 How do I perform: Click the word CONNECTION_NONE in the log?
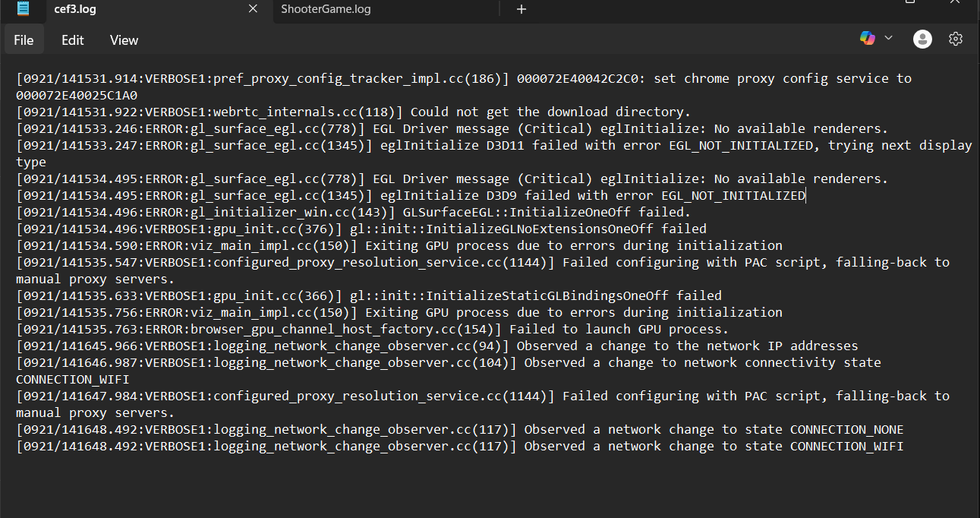[846, 430]
